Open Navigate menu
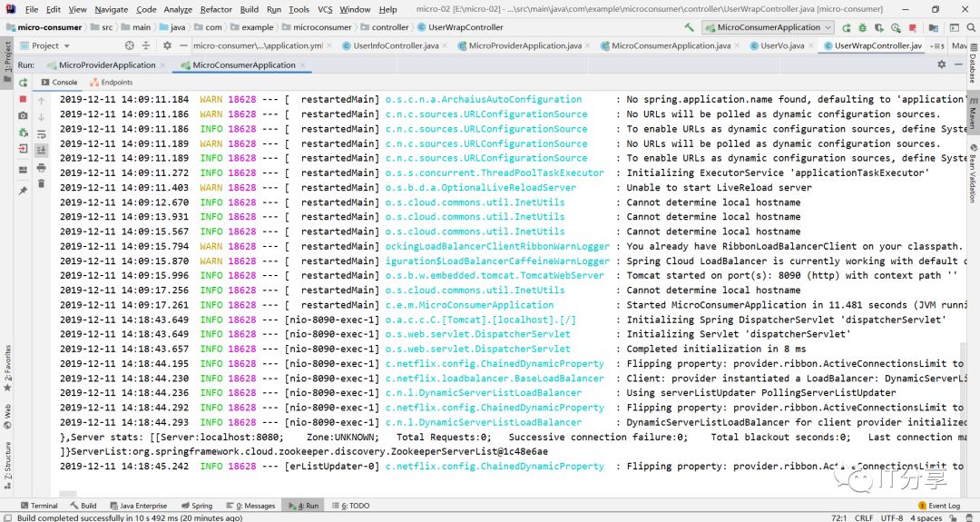The height and width of the screenshot is (522, 980). 111,9
